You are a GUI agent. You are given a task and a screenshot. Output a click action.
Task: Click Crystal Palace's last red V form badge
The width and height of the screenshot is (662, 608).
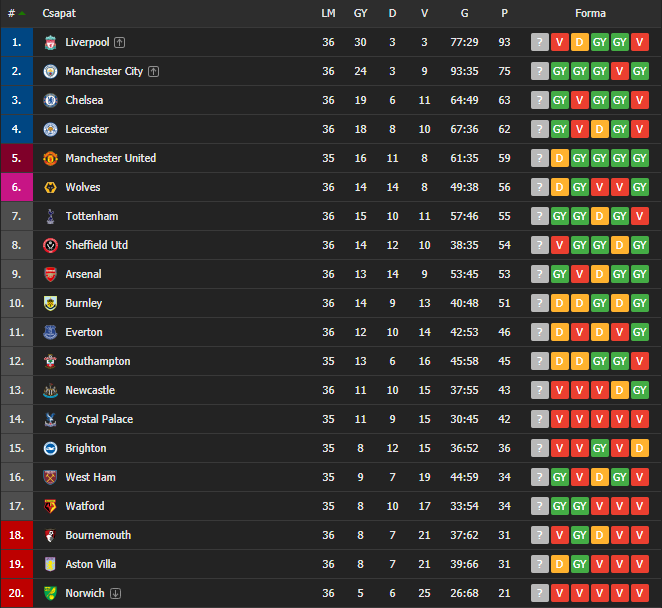[640, 419]
